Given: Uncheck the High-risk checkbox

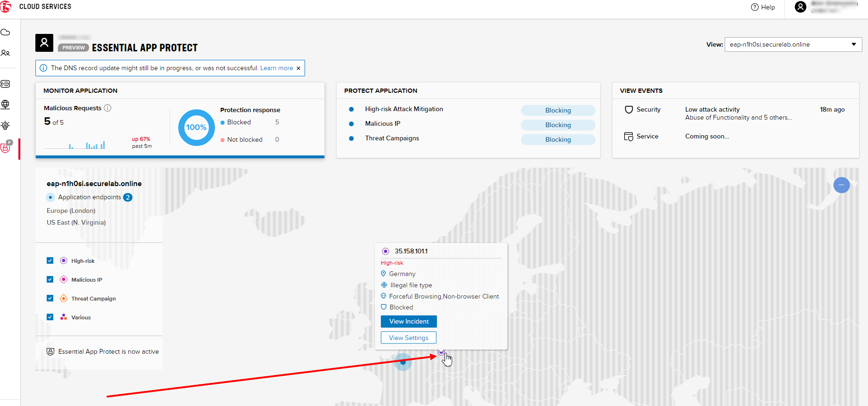Looking at the screenshot, I should [50, 260].
